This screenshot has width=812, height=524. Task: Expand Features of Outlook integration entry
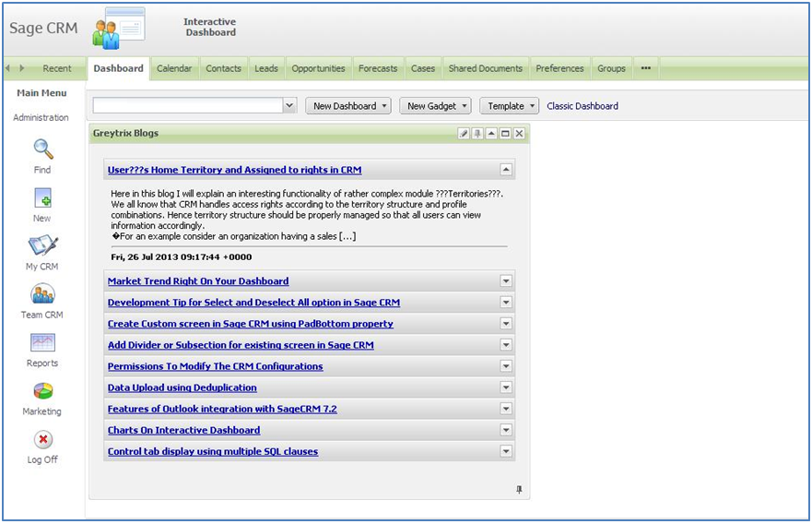506,409
